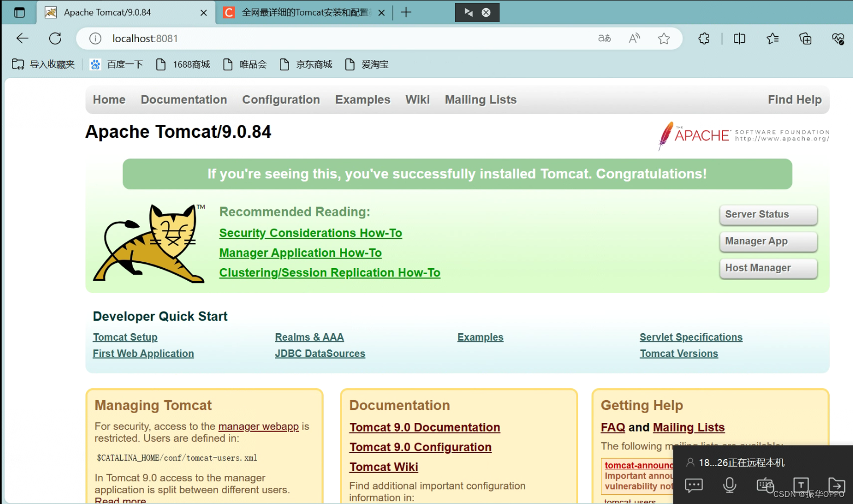
Task: Open Examples link in Developer Quick Start
Action: click(480, 337)
